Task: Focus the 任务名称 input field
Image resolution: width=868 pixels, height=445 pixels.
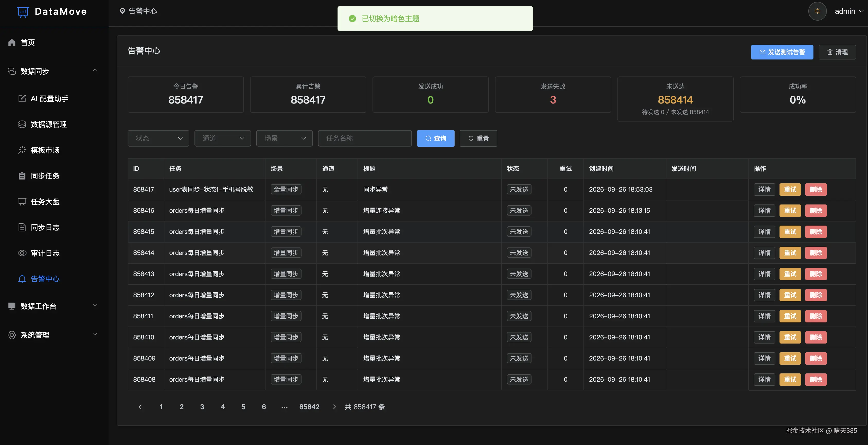Action: [365, 138]
